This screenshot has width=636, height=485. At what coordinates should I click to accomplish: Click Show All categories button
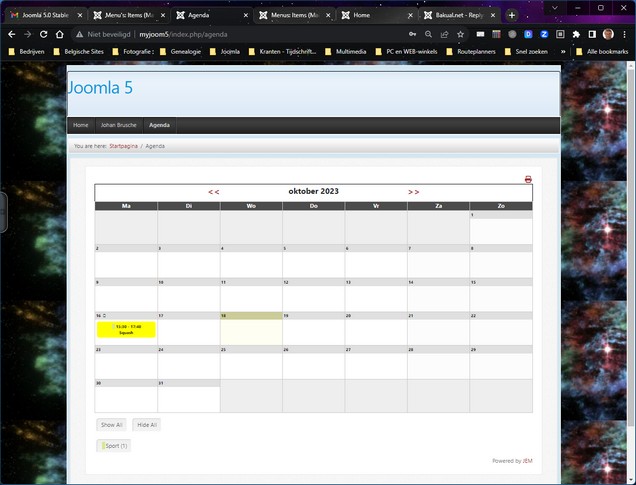click(x=112, y=425)
